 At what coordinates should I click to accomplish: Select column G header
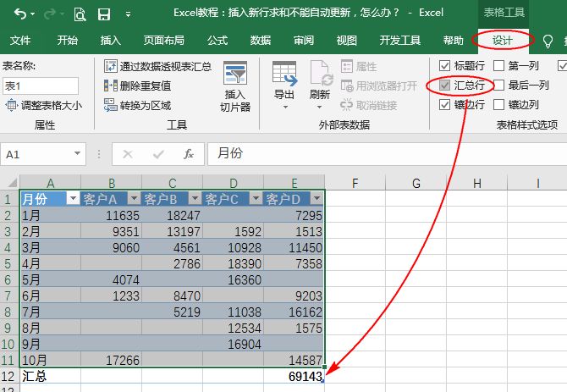pyautogui.click(x=416, y=183)
